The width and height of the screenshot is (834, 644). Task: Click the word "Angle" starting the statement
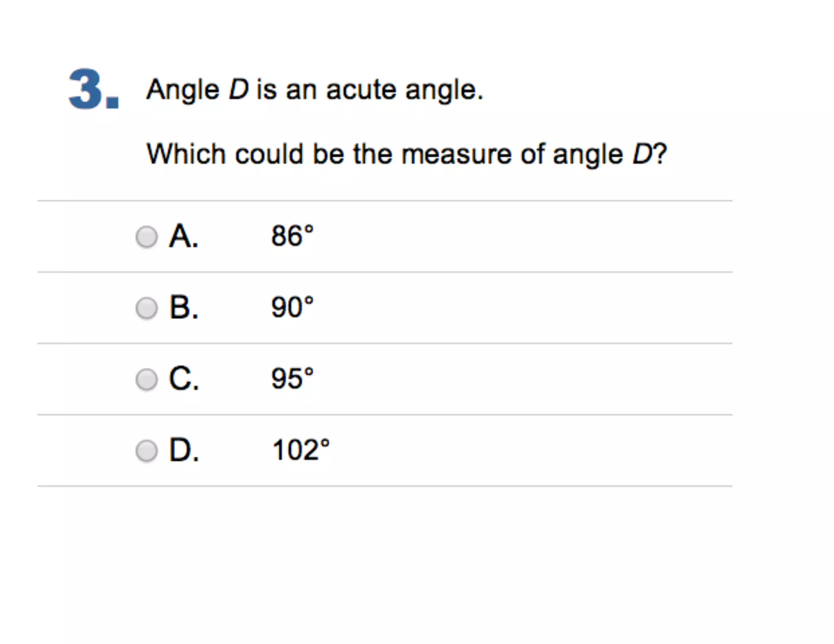click(x=183, y=90)
